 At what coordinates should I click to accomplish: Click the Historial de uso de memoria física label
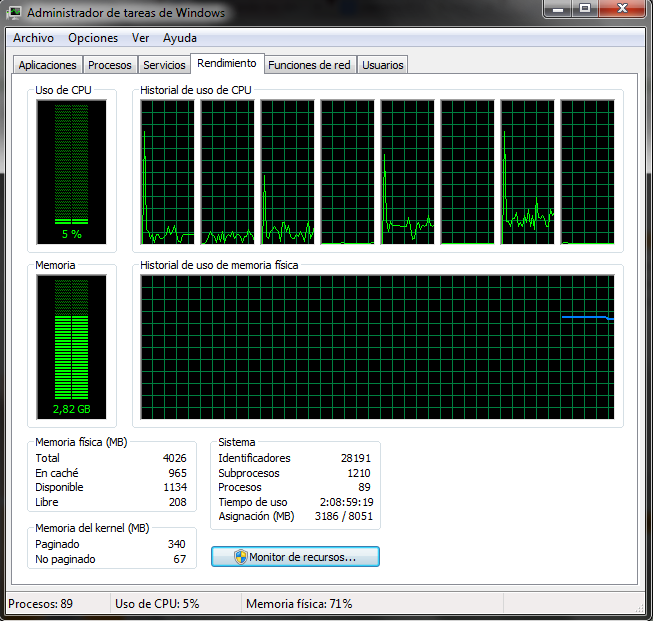[x=219, y=265]
